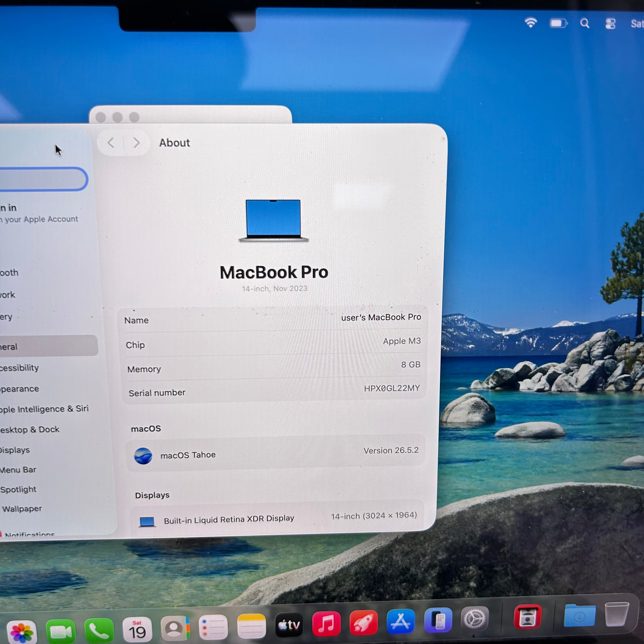The width and height of the screenshot is (644, 644).
Task: Open Music from the dock
Action: 326,624
